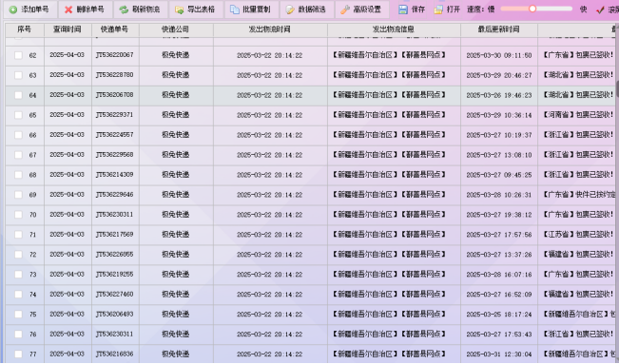Click the 发出物流时间 column header
Viewport: 619px width, 364px height.
coord(270,29)
